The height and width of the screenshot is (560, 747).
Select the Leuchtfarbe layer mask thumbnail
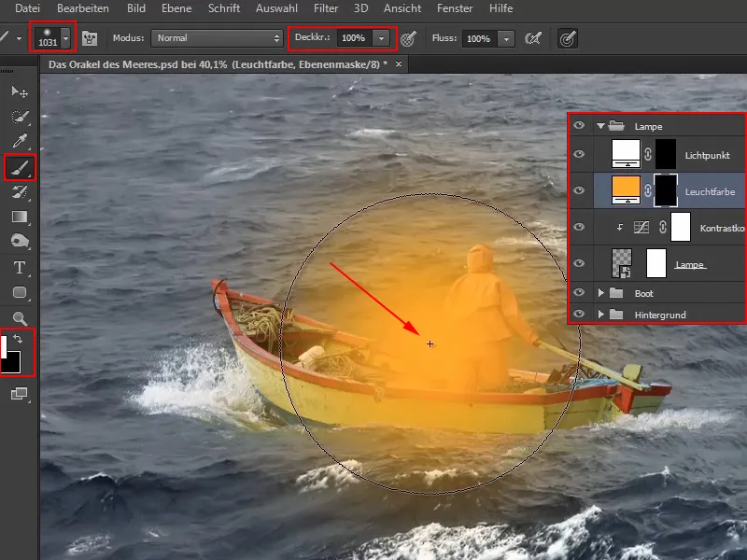[666, 190]
